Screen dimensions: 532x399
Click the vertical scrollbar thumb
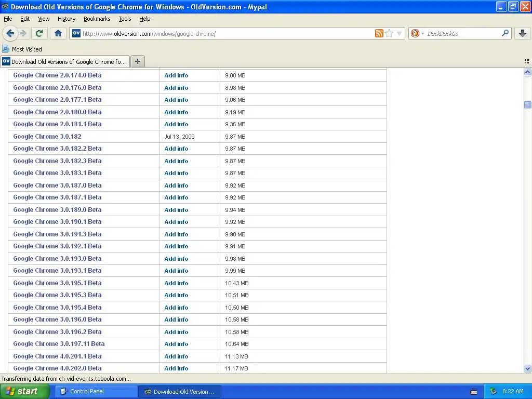click(x=527, y=104)
